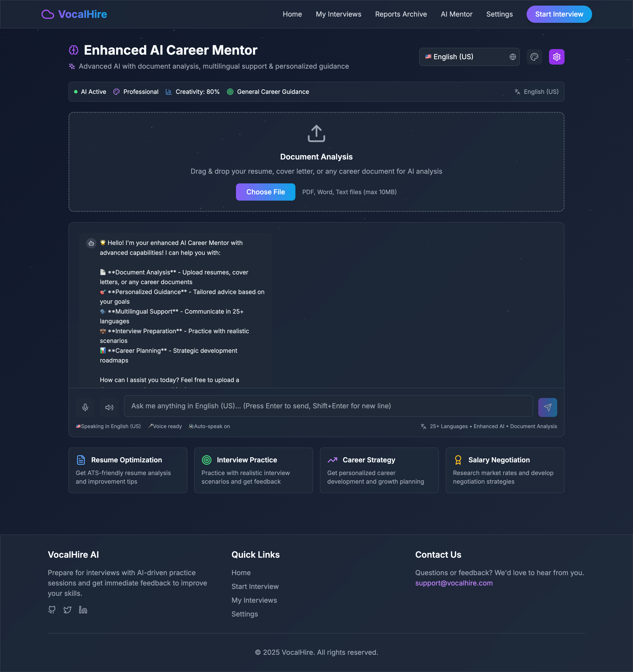Click the support@vocalhire.com email link
Image resolution: width=633 pixels, height=672 pixels.
click(454, 583)
